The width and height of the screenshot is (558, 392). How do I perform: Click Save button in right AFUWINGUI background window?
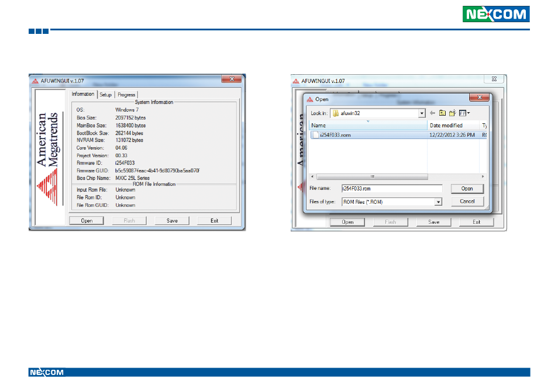(433, 222)
